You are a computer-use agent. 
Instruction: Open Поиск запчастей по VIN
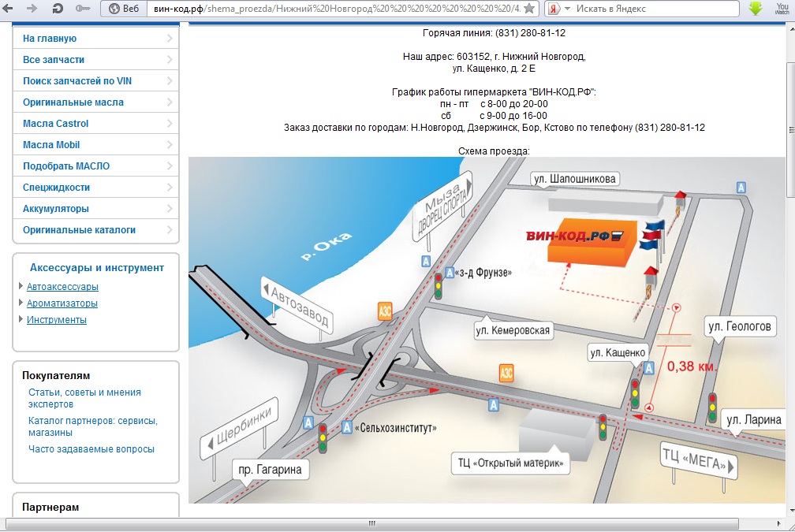(96, 81)
